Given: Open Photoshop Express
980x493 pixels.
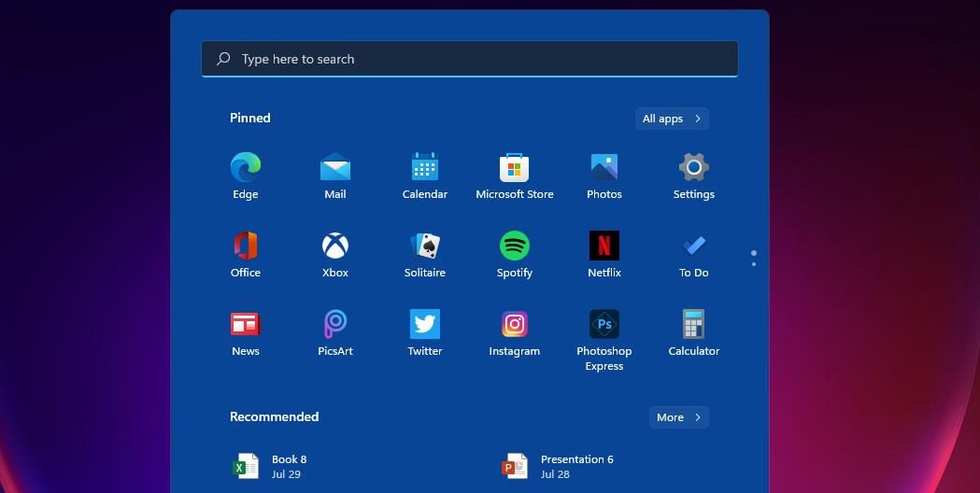Looking at the screenshot, I should [x=604, y=341].
